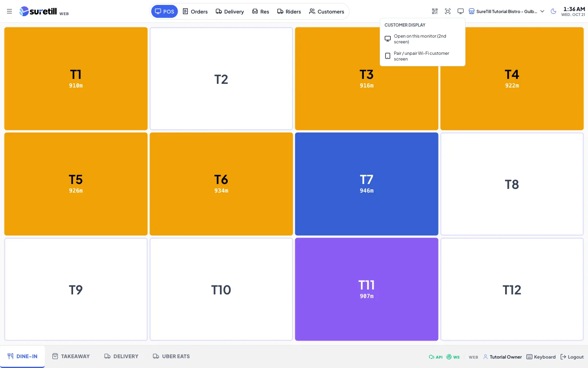Viewport: 588px width, 368px height.
Task: Click the WS connection status indicator
Action: point(453,357)
